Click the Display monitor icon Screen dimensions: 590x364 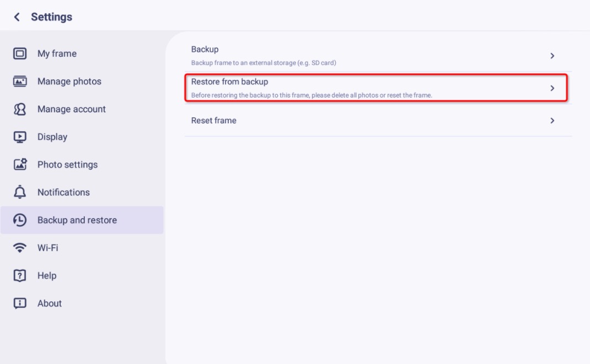pos(20,137)
